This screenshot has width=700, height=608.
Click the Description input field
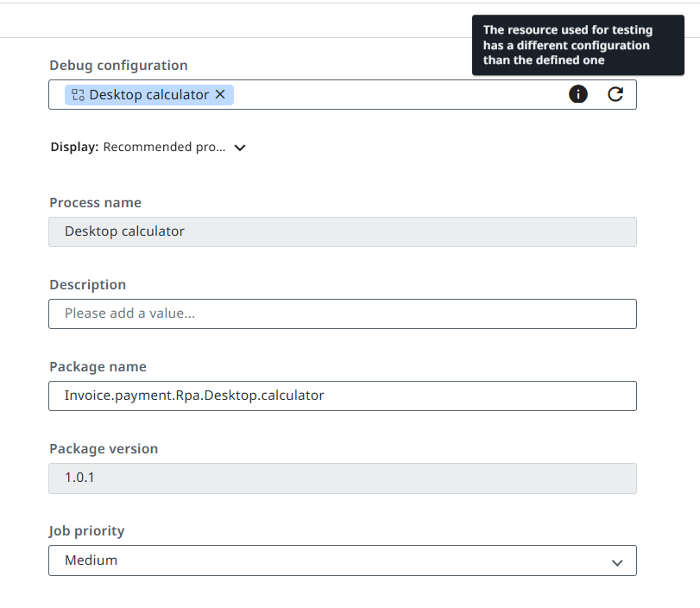point(342,313)
